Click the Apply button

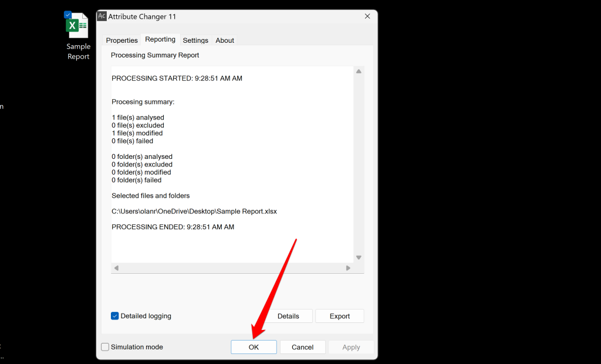point(351,347)
